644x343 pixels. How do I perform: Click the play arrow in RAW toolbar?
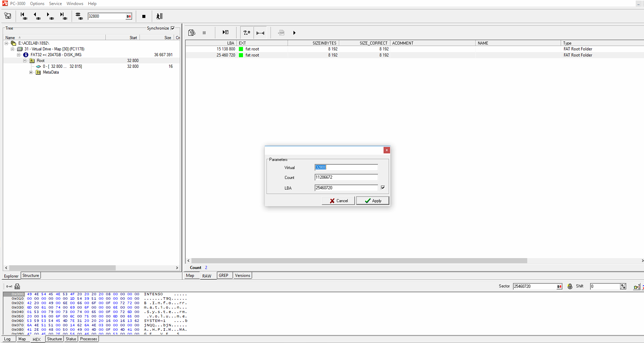click(x=294, y=33)
